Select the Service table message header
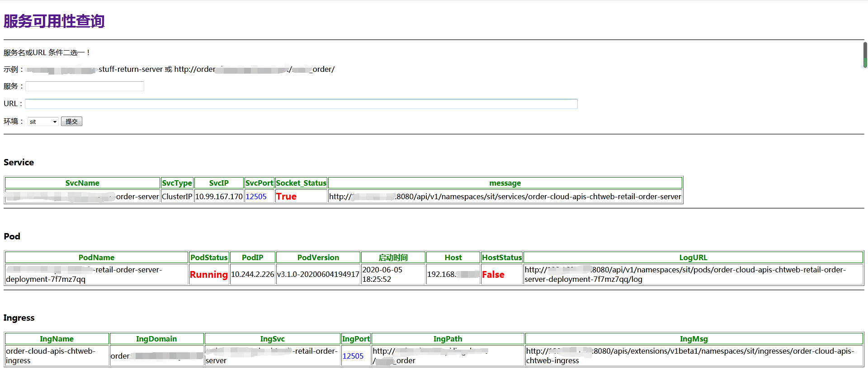Image resolution: width=868 pixels, height=374 pixels. coord(505,183)
